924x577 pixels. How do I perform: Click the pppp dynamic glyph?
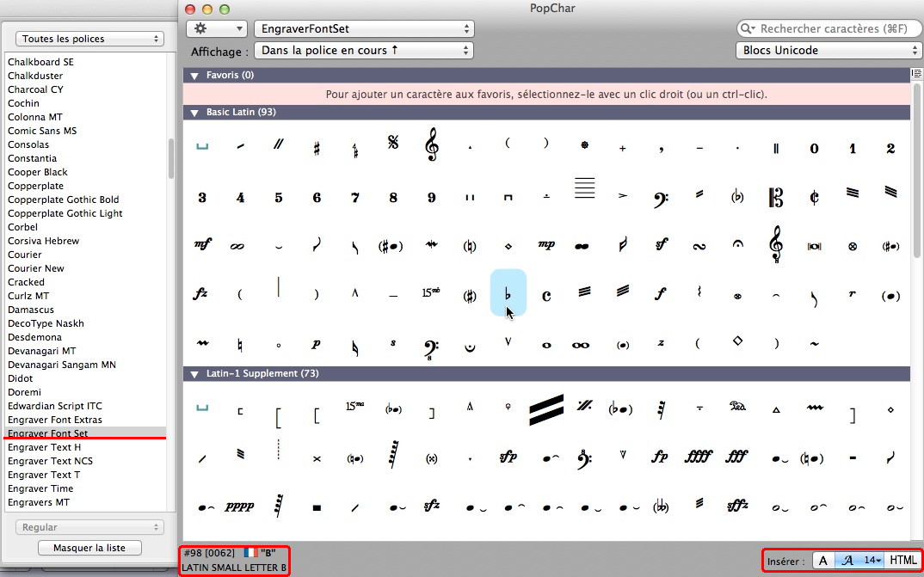pos(240,507)
